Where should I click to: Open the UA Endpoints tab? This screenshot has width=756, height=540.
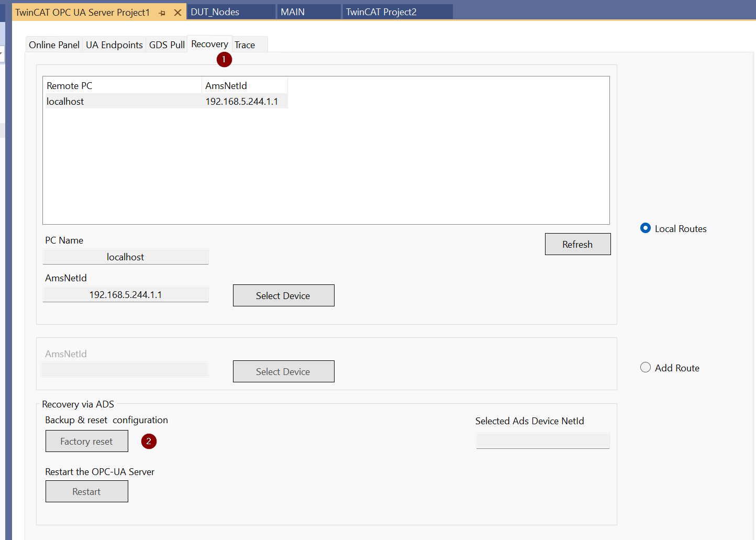[x=114, y=45]
